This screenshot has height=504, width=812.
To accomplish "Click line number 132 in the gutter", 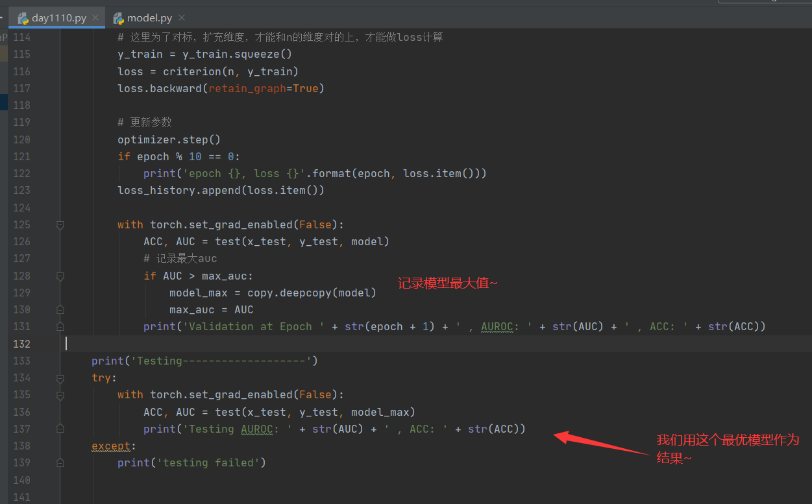I will tap(21, 343).
